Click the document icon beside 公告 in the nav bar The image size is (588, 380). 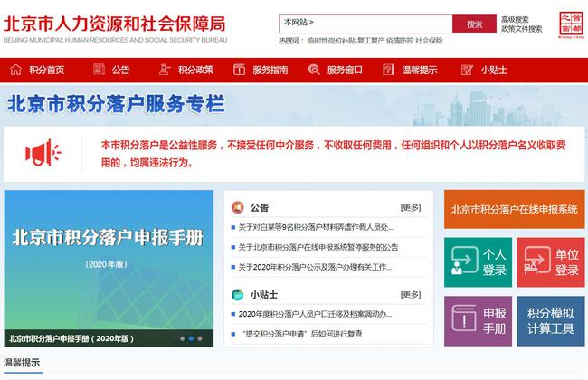(99, 70)
